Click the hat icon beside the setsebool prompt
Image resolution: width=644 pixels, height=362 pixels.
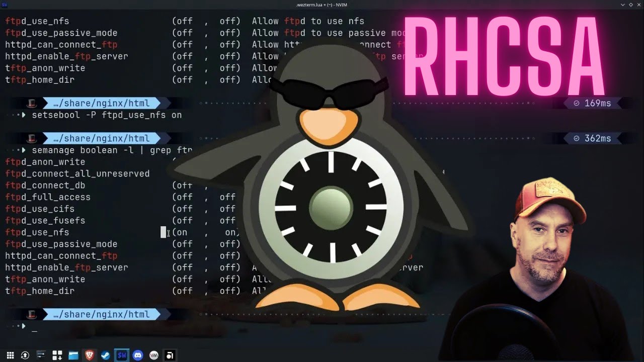[32, 104]
